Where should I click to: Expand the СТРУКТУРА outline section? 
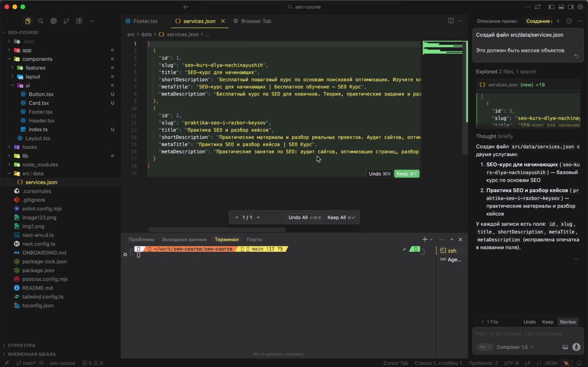[21, 345]
